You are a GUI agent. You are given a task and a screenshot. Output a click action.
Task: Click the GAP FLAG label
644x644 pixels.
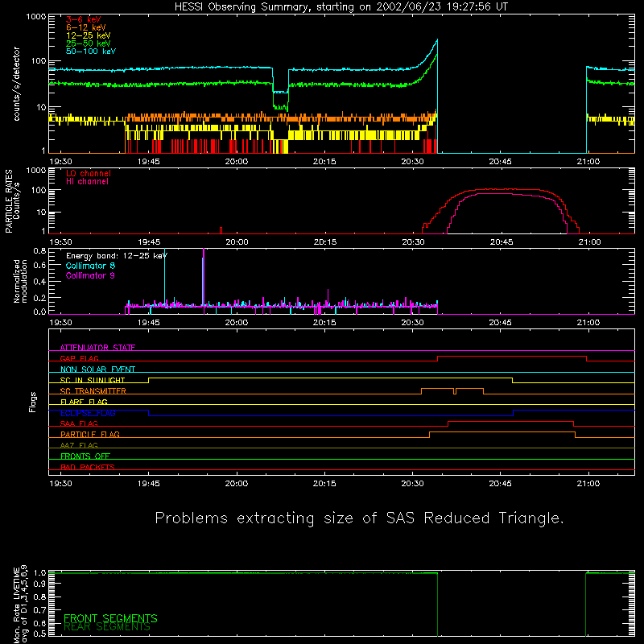(79, 358)
